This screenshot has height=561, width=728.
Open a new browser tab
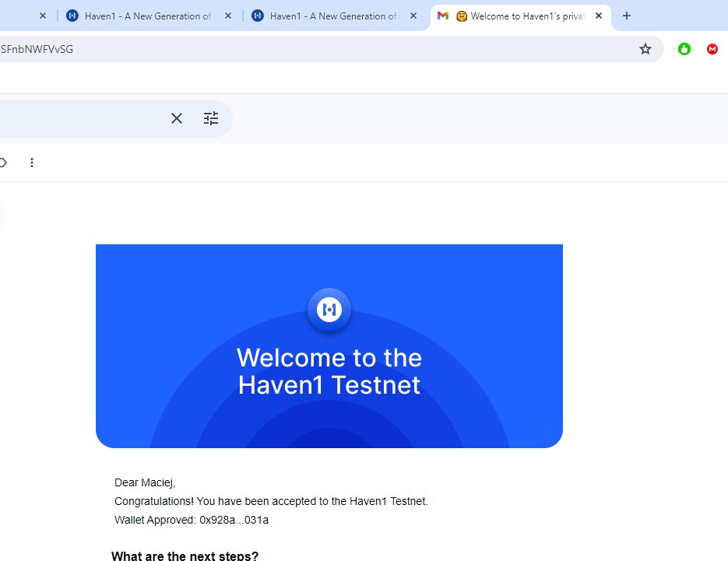626,16
